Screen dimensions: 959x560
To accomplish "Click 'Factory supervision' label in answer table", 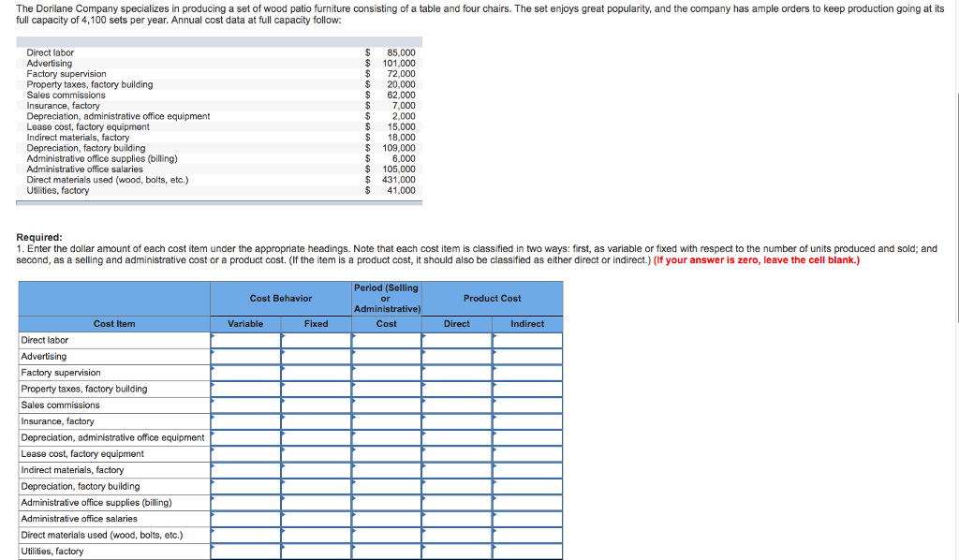I will point(61,373).
